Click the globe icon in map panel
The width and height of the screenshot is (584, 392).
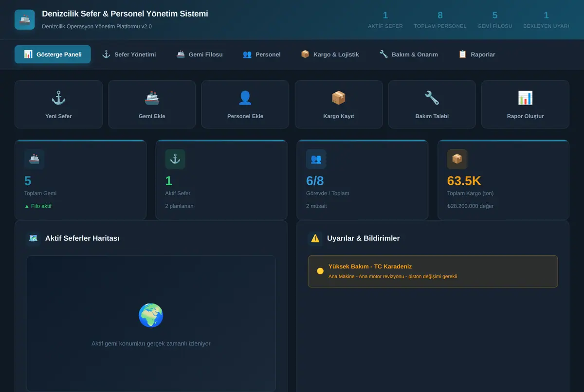151,315
